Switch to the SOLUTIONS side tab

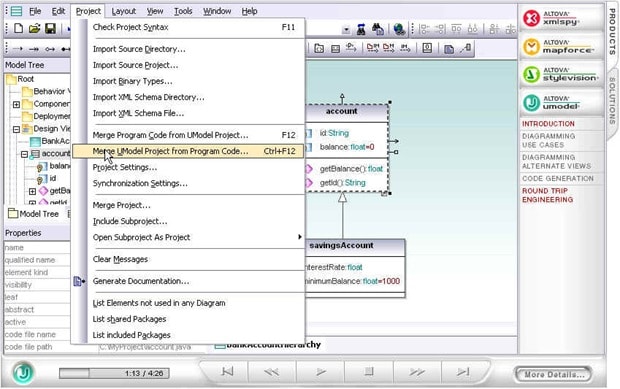pyautogui.click(x=612, y=101)
